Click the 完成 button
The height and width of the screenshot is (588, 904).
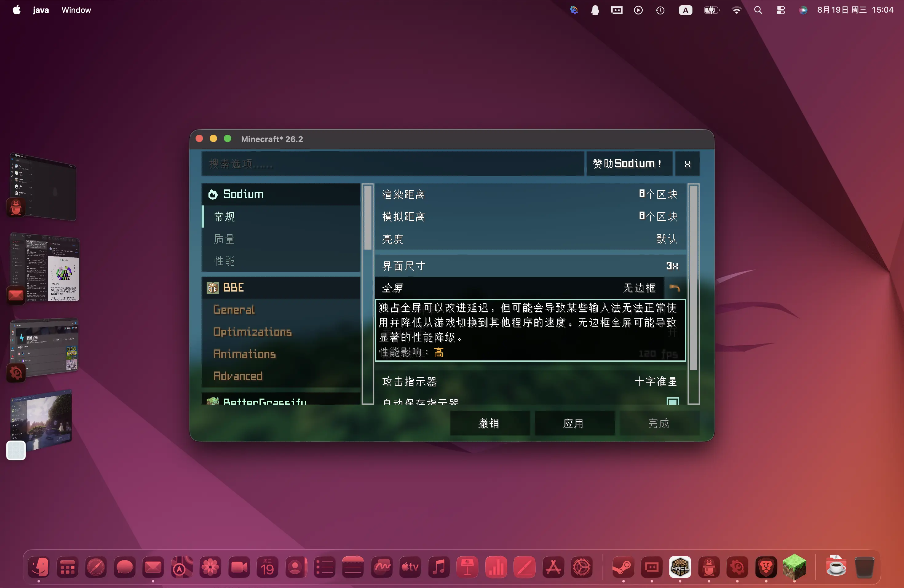click(659, 423)
